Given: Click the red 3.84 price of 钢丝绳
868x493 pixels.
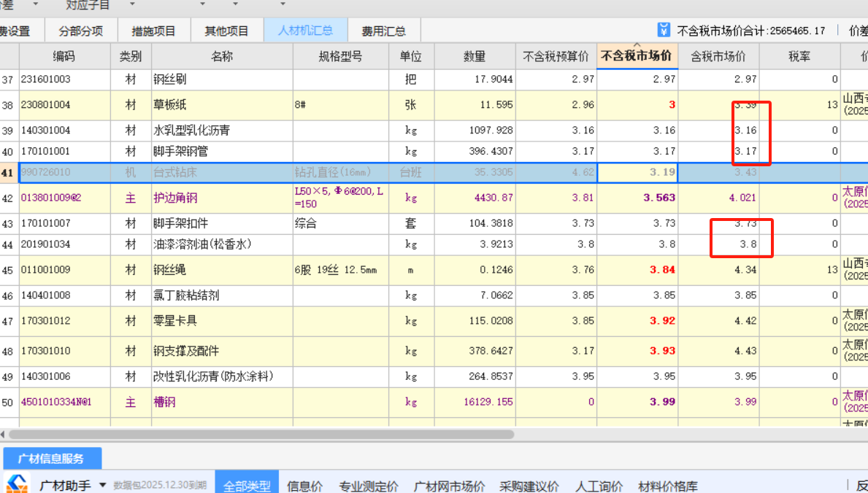Looking at the screenshot, I should 637,269.
